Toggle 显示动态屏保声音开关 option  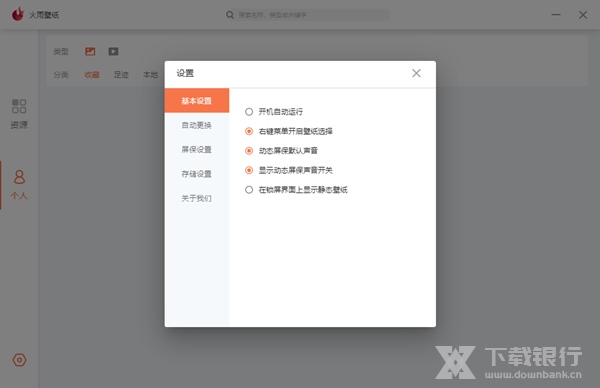pos(249,170)
